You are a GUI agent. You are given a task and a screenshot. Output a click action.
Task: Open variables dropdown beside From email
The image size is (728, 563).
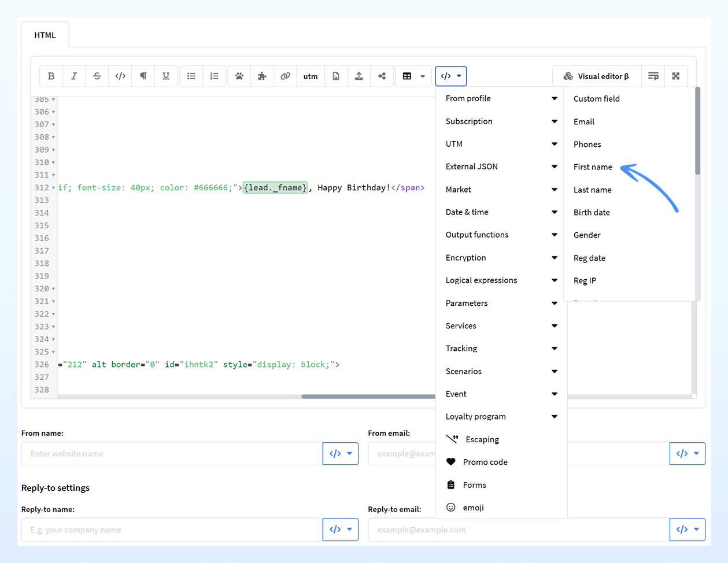point(688,454)
